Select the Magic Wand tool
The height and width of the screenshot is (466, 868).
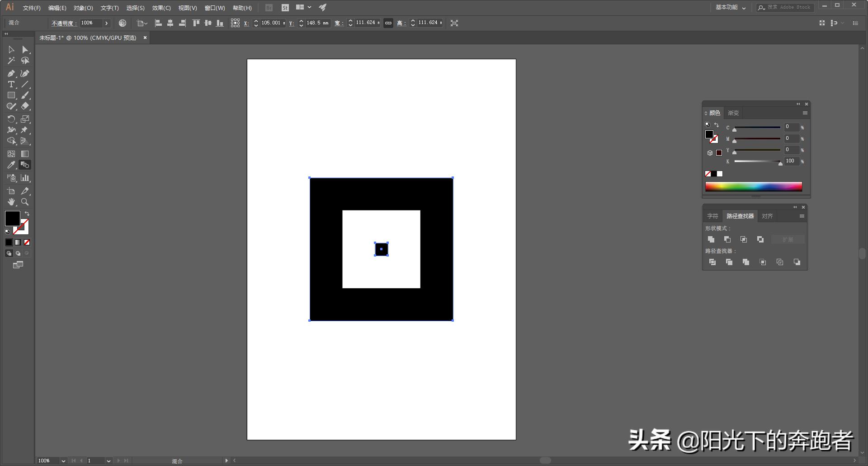coord(11,61)
